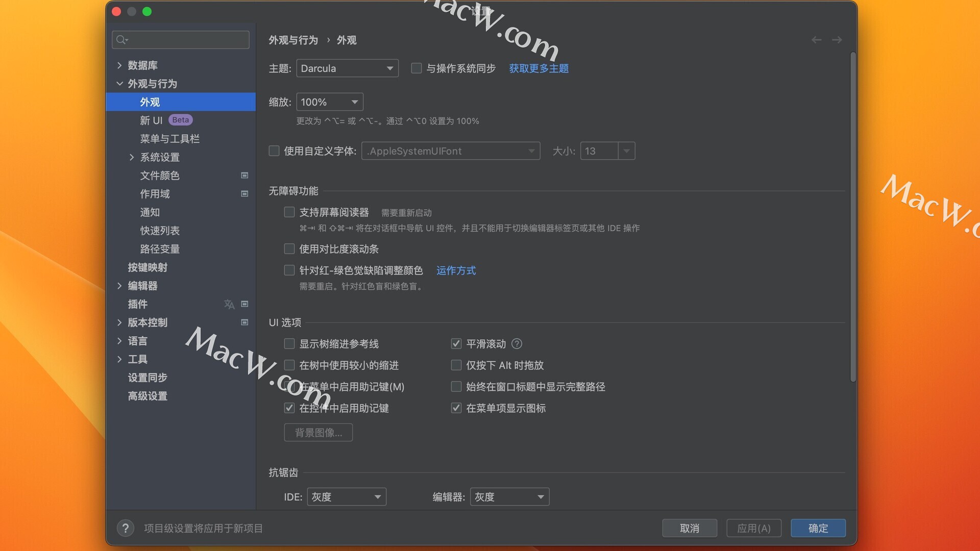
Task: Uncheck 平滑滚动 checkbox
Action: pyautogui.click(x=456, y=344)
